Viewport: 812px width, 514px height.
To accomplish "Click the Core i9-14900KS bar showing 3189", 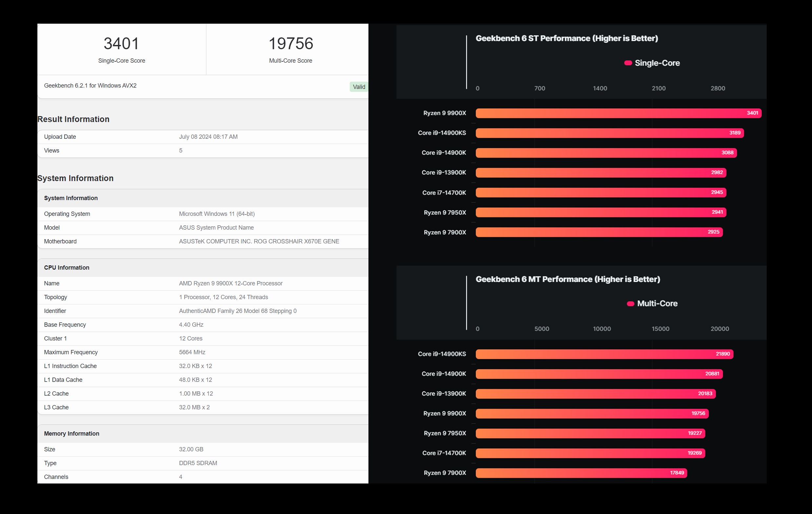I will (x=610, y=133).
